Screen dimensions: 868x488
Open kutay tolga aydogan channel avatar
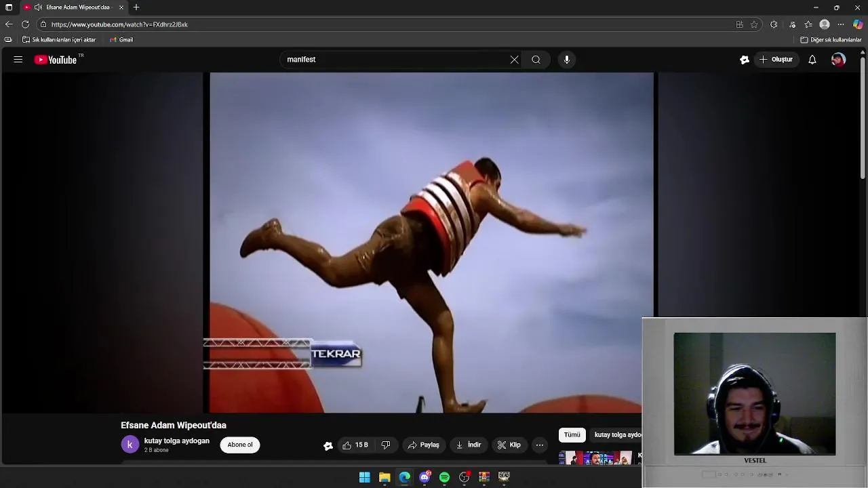click(x=130, y=445)
